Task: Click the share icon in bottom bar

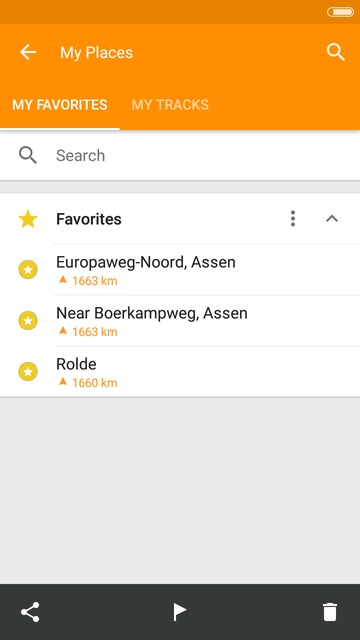Action: click(x=30, y=612)
